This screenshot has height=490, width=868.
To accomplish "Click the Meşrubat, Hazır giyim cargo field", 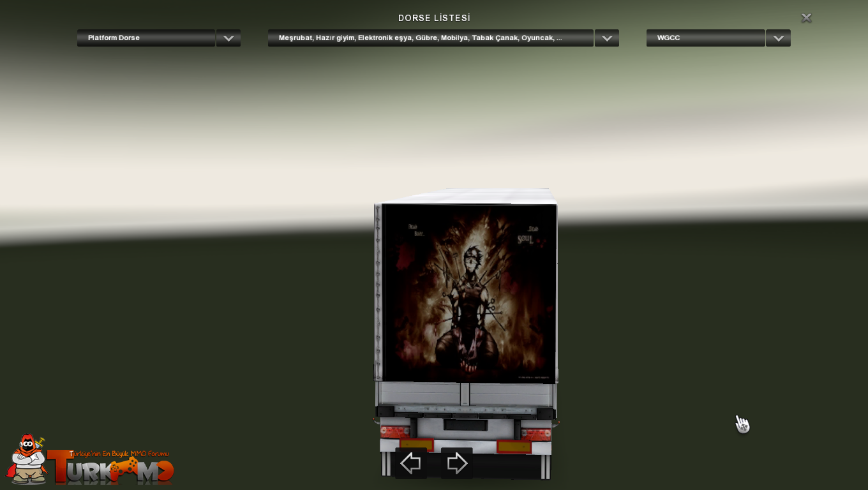I will click(x=431, y=38).
